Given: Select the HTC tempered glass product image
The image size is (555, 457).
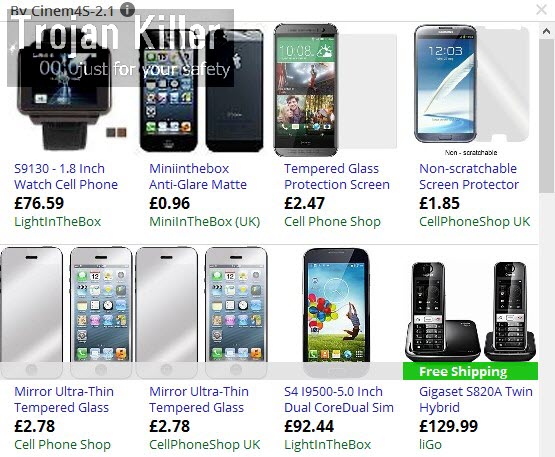Looking at the screenshot, I should [335, 90].
